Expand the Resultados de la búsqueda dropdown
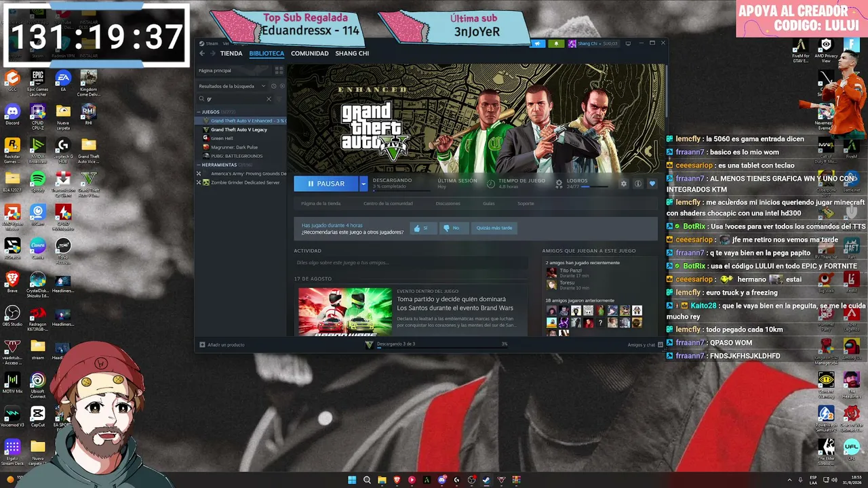The height and width of the screenshot is (488, 868). click(x=232, y=86)
